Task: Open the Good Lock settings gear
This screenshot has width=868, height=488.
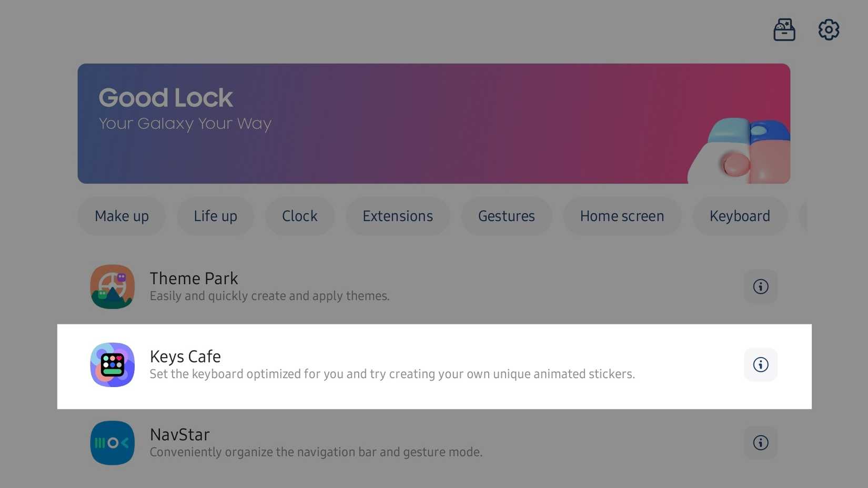Action: pos(829,30)
